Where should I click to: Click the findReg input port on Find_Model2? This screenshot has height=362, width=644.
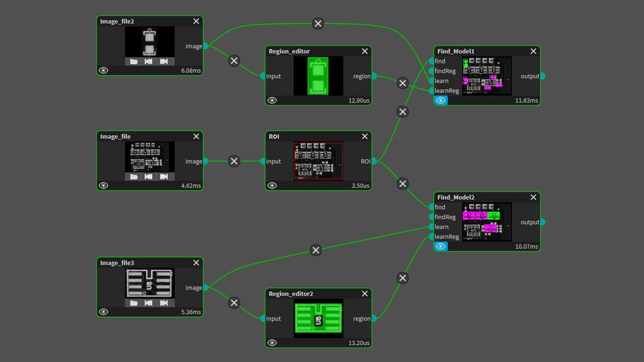click(431, 217)
